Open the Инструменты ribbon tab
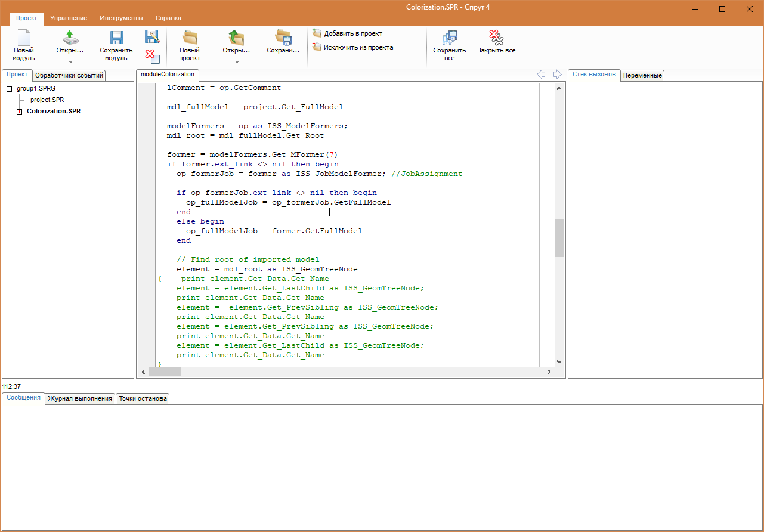This screenshot has height=532, width=764. coord(121,18)
